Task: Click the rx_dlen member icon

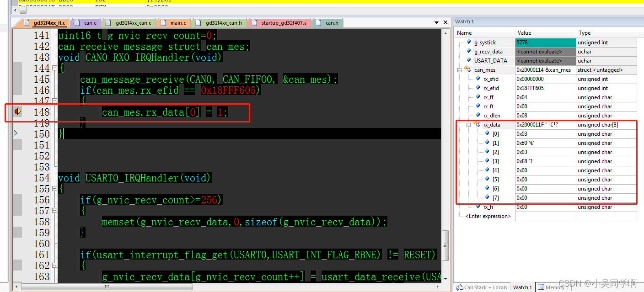Action: 478,115
